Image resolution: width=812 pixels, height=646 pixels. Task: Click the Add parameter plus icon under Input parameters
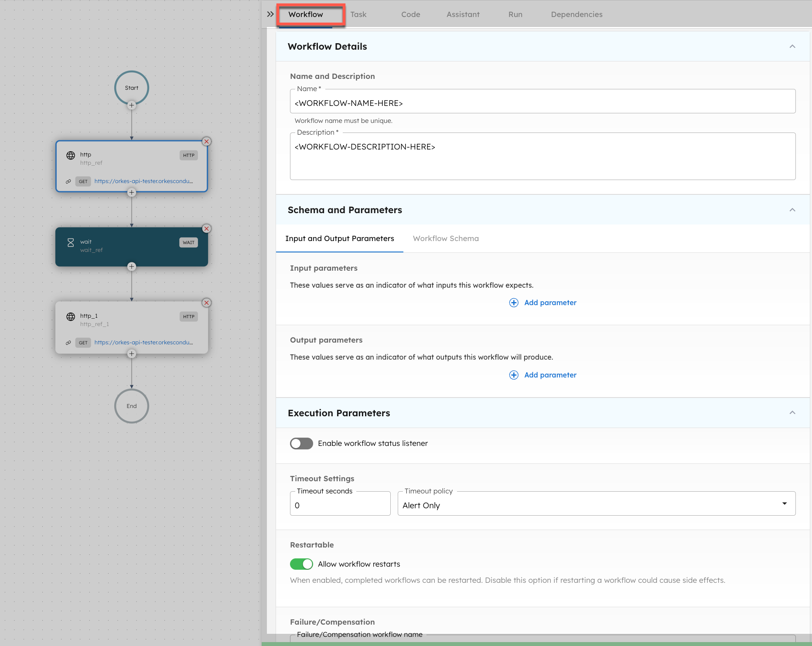[x=514, y=303]
